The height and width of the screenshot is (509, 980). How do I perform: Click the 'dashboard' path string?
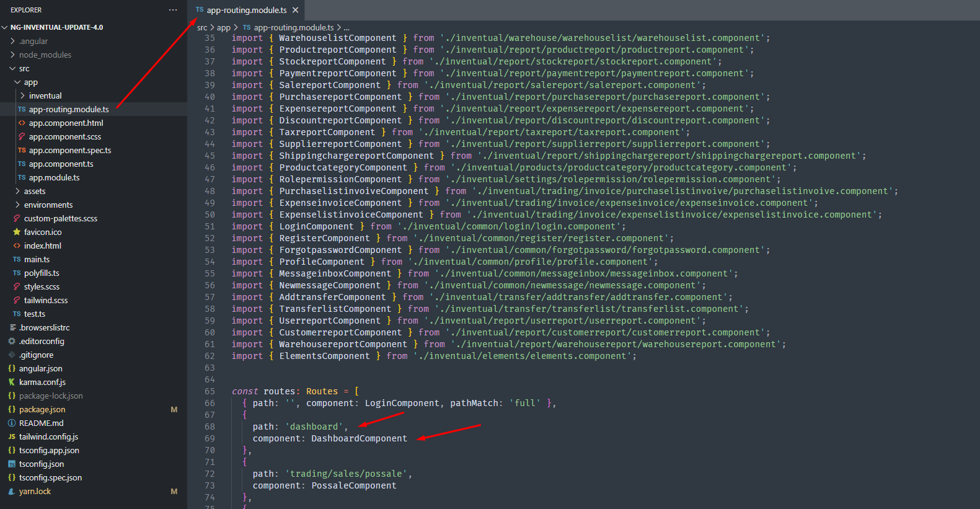point(314,427)
